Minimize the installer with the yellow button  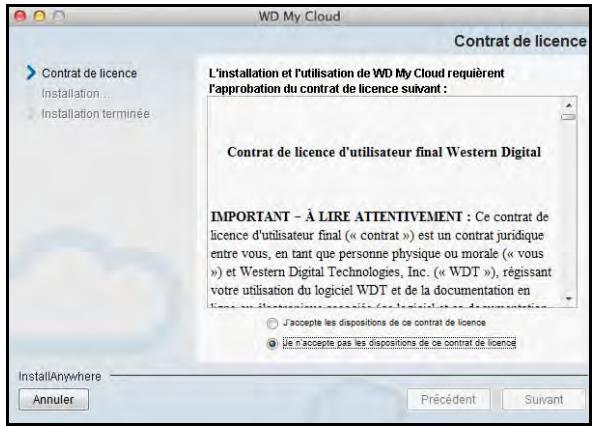pos(39,16)
